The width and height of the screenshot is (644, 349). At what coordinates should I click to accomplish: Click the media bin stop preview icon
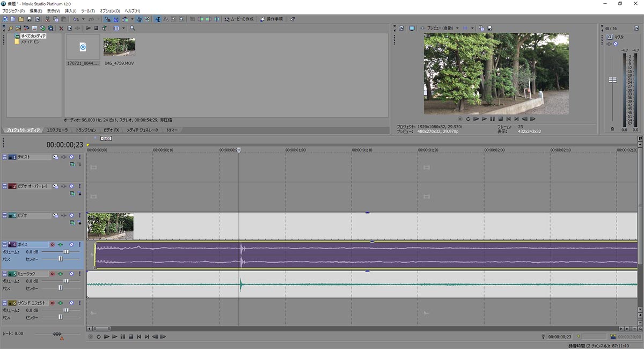pyautogui.click(x=96, y=28)
